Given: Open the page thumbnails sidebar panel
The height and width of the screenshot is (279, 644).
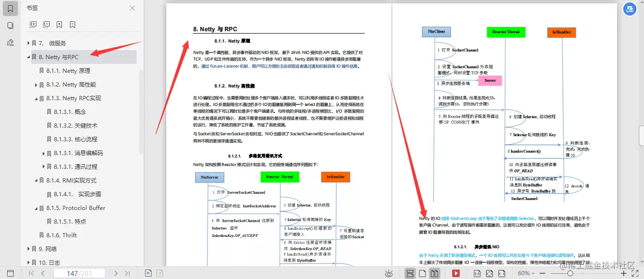Looking at the screenshot, I should (x=10, y=26).
